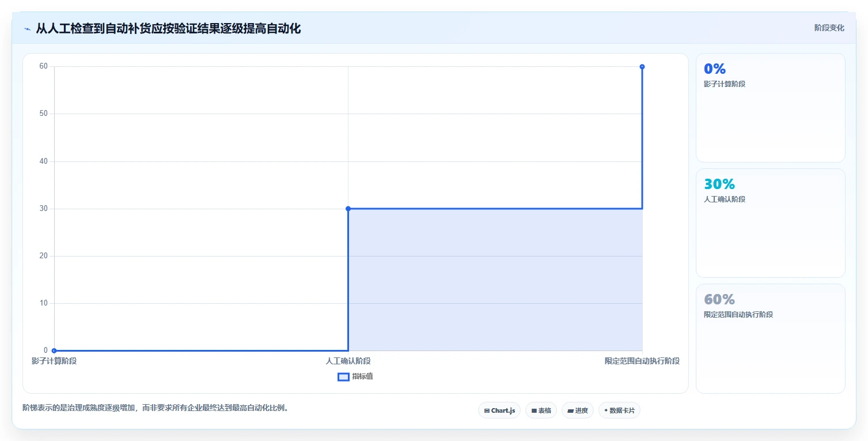Click x-axis label 限定范围自动执行阶段 under chart
The height and width of the screenshot is (441, 868).
pos(642,361)
